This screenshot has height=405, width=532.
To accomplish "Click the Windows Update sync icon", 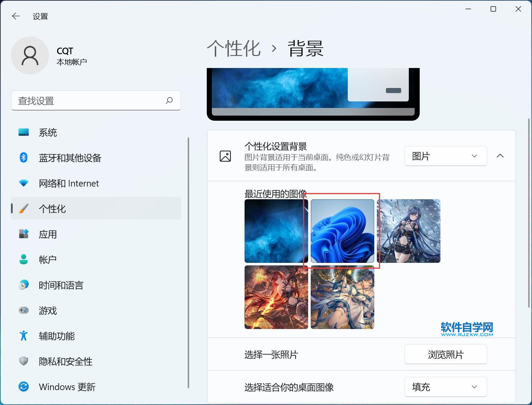I will point(24,386).
